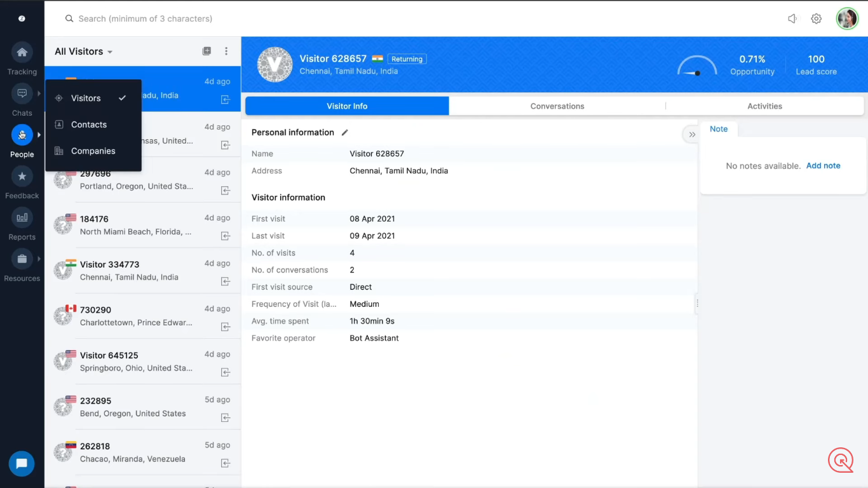Click the 100 Lead score value
Image resolution: width=868 pixels, height=488 pixels.
816,59
